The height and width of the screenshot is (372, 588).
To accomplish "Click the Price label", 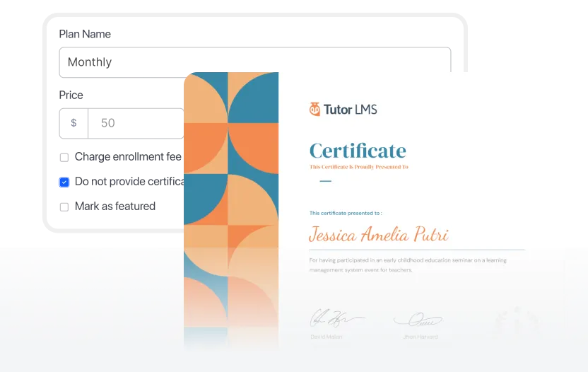I will coord(71,95).
